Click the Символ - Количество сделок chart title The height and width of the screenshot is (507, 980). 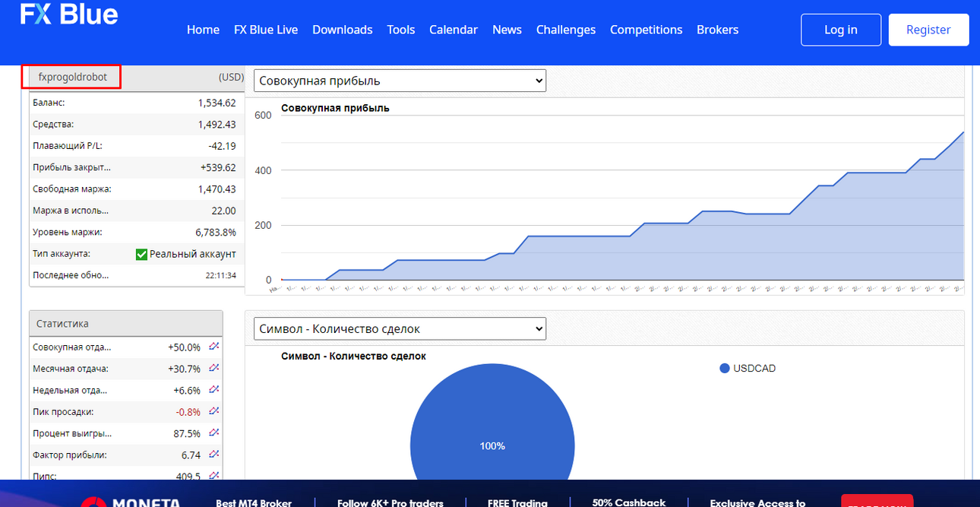(353, 356)
